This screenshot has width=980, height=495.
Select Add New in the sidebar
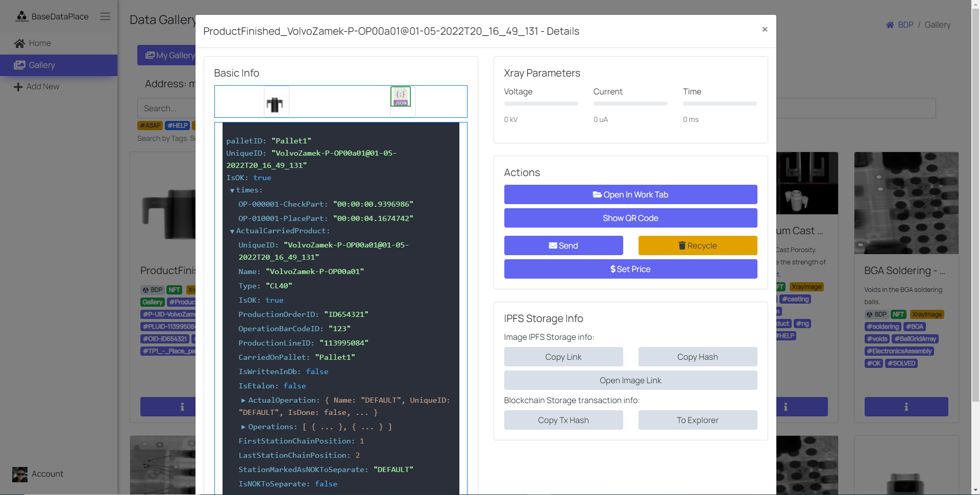click(43, 87)
